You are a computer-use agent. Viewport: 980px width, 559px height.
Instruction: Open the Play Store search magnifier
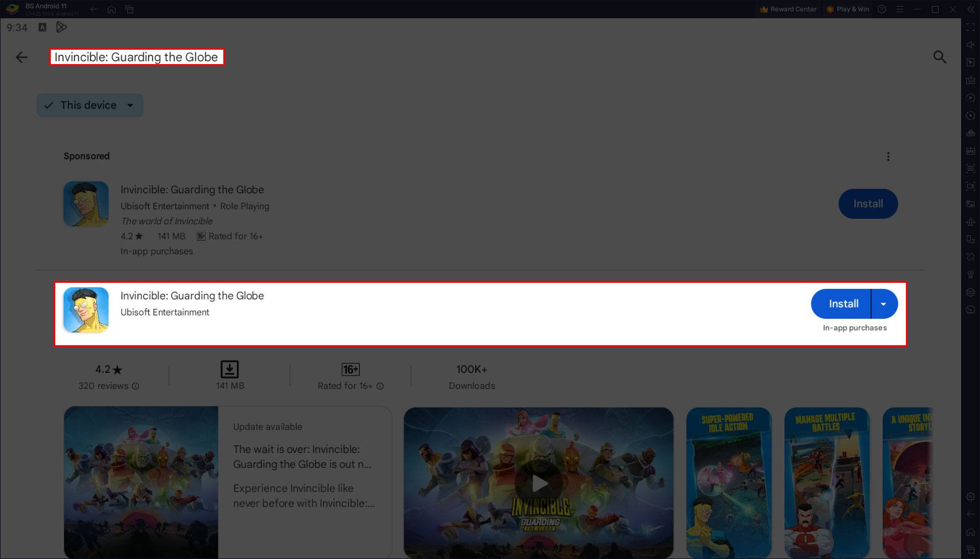pyautogui.click(x=940, y=57)
